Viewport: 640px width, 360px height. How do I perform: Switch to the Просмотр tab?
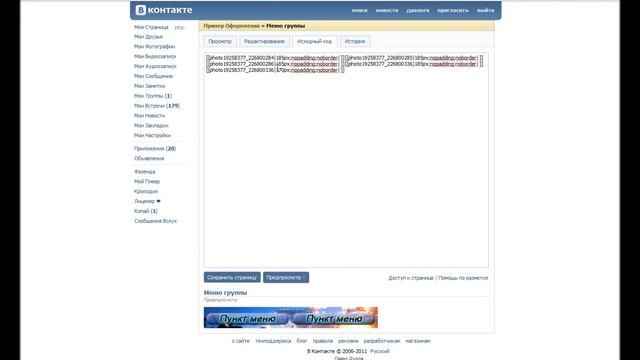tap(220, 41)
